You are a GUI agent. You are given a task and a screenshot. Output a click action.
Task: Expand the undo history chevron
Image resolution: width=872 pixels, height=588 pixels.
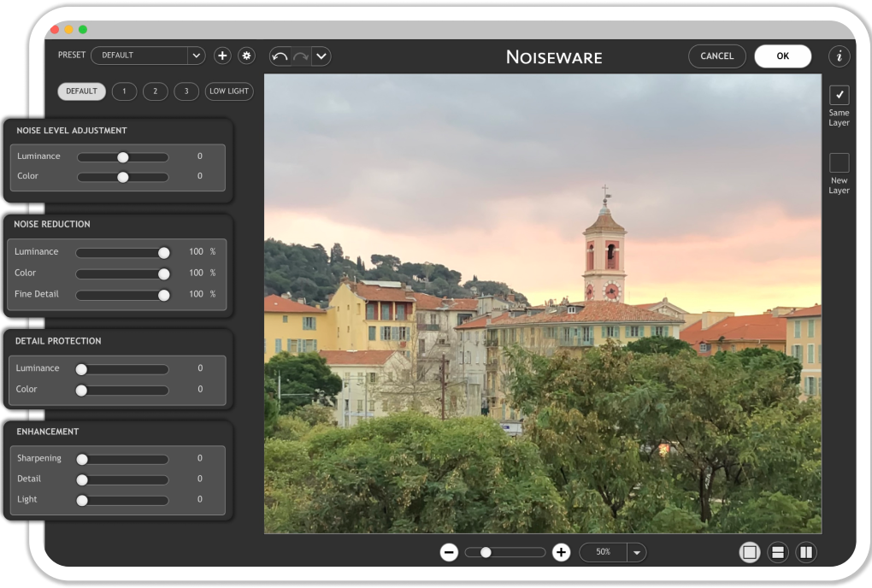coord(321,56)
